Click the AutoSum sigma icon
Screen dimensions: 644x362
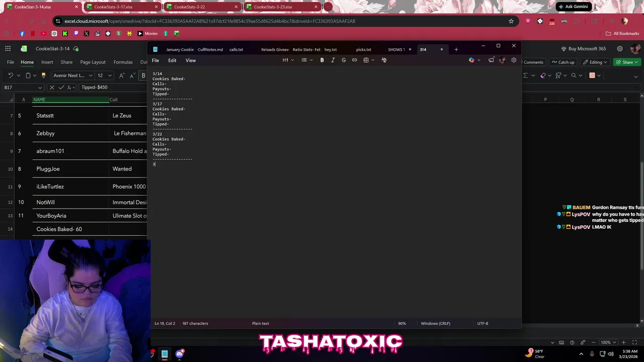[525, 75]
